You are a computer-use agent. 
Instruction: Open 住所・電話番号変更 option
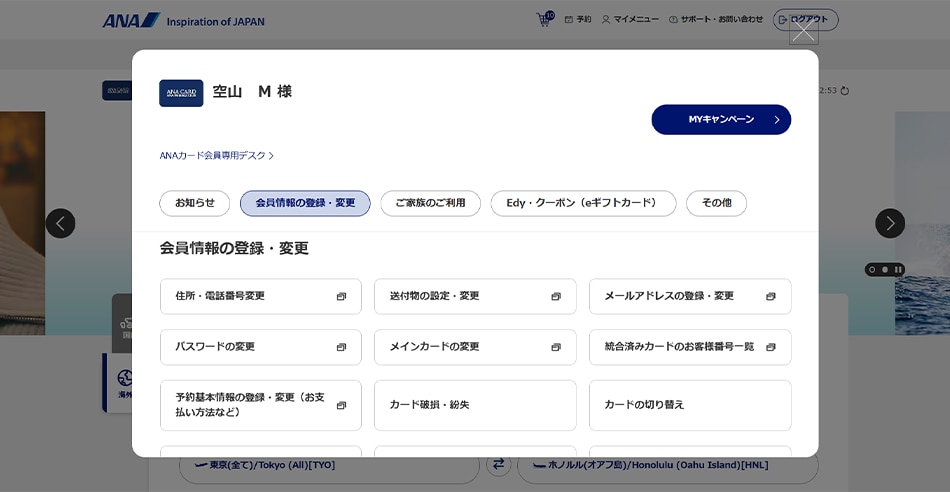tap(261, 297)
